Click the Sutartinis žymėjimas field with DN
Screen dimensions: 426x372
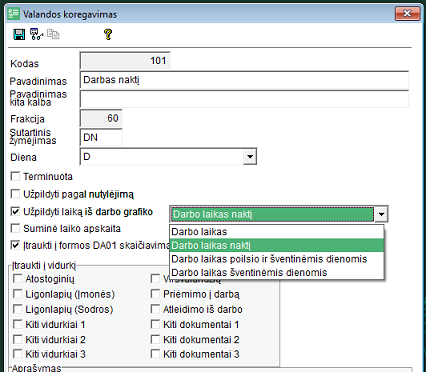[101, 137]
